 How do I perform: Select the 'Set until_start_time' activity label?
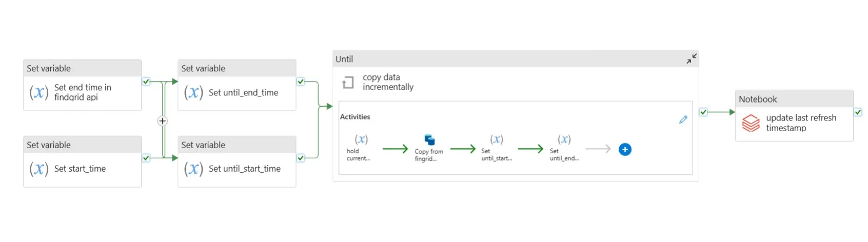click(x=245, y=169)
